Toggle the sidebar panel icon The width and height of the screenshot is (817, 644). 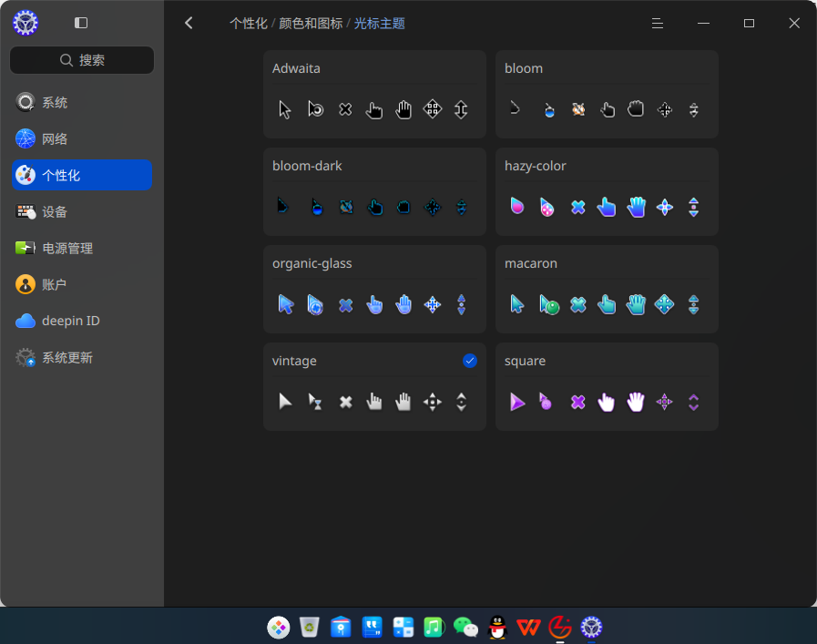(81, 23)
